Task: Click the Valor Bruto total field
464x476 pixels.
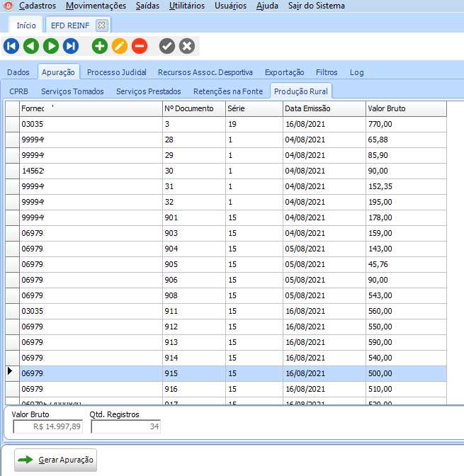Action: (x=48, y=426)
